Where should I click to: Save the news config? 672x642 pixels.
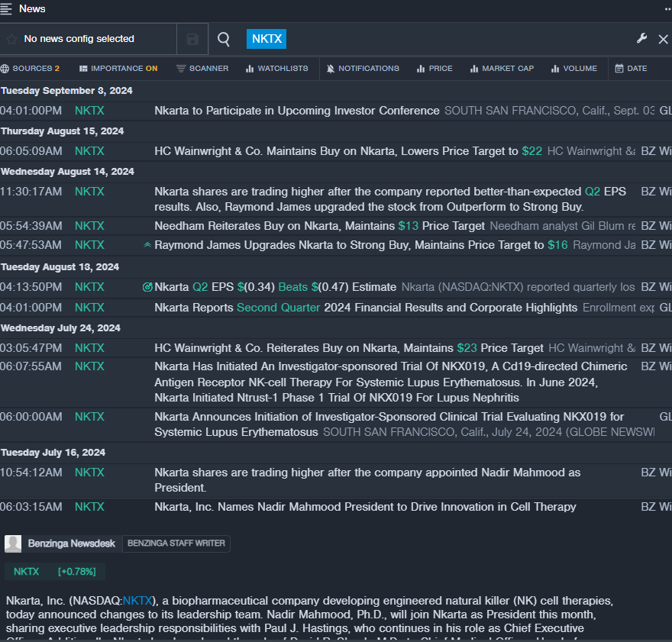pyautogui.click(x=192, y=39)
